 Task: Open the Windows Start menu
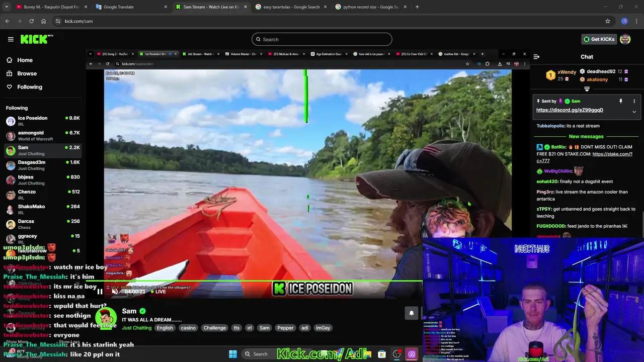tap(233, 354)
